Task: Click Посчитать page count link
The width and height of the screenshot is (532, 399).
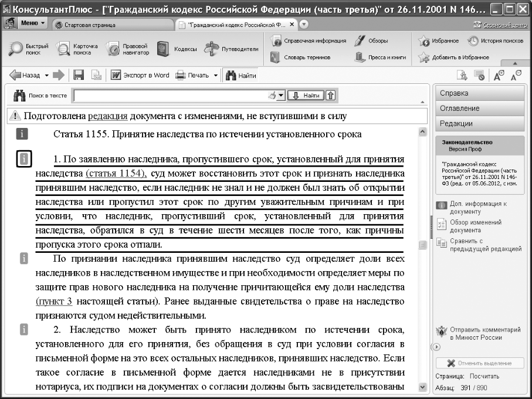Action: pyautogui.click(x=484, y=376)
